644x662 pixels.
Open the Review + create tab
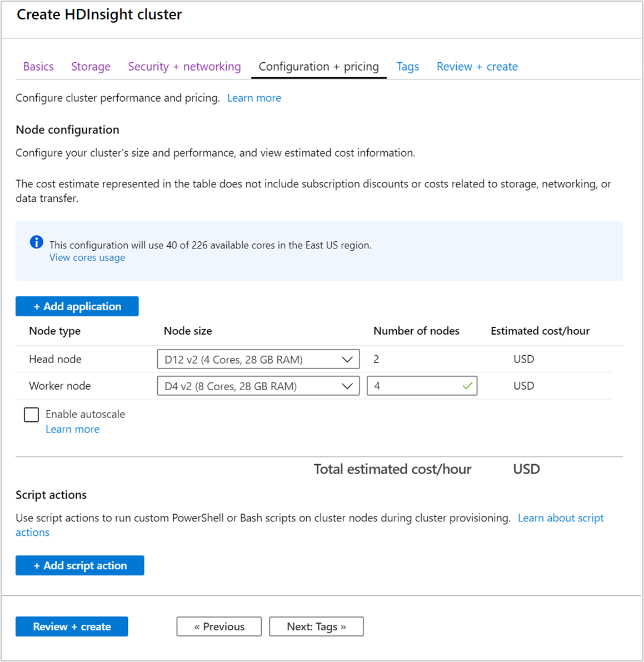pyautogui.click(x=477, y=66)
